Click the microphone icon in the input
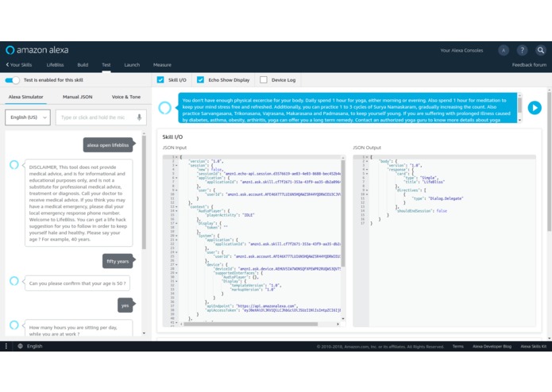552x392 pixels. 140,117
